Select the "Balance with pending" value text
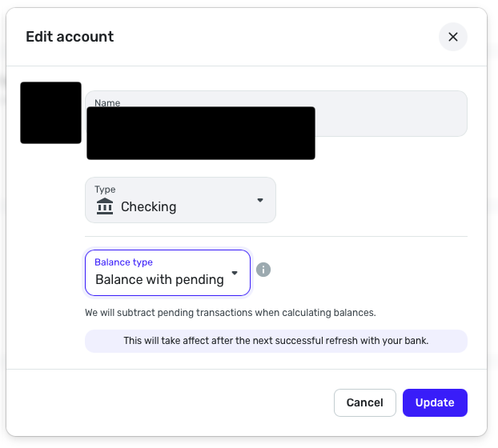Image resolution: width=498 pixels, height=448 pixels. [159, 280]
